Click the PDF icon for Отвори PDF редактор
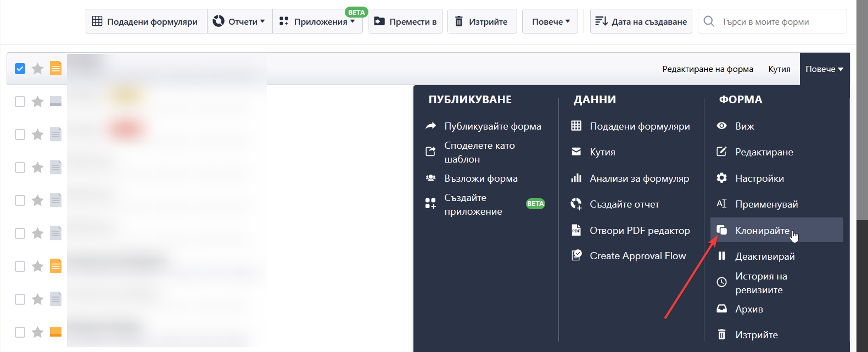868x352 pixels. pyautogui.click(x=576, y=230)
